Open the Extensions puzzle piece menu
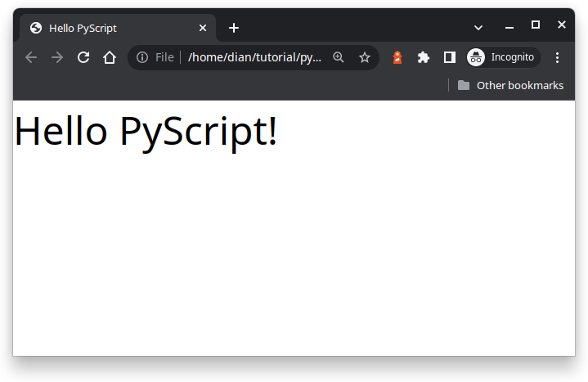The image size is (588, 382). (424, 57)
